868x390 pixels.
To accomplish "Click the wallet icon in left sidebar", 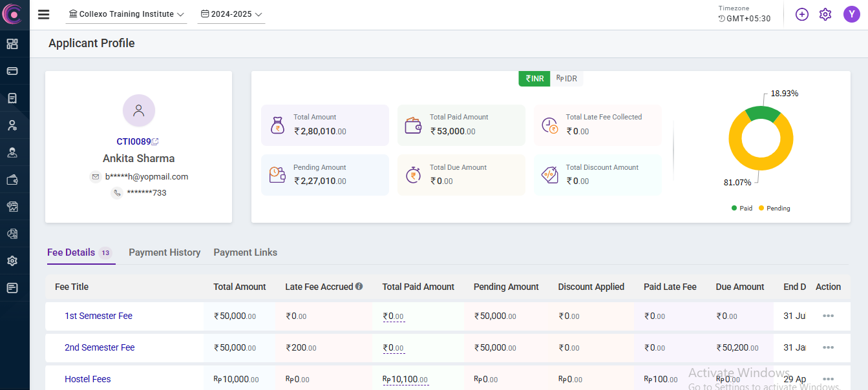I will click(12, 180).
